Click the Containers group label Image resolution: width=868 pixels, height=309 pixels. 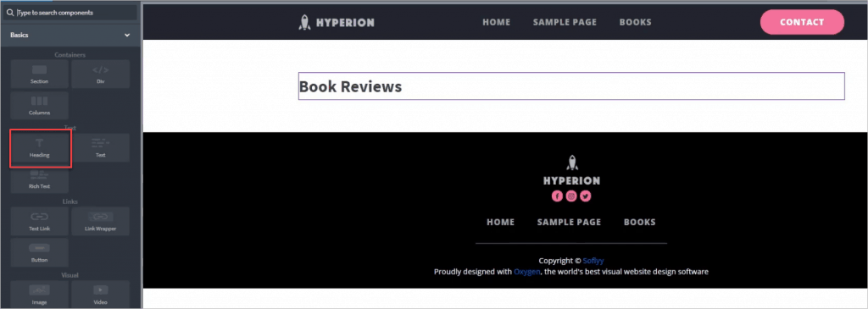70,55
